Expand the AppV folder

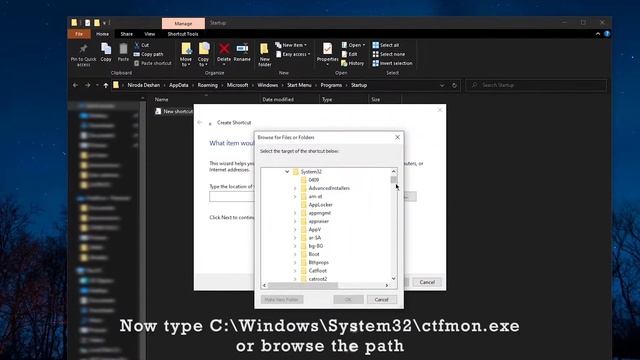pyautogui.click(x=295, y=229)
